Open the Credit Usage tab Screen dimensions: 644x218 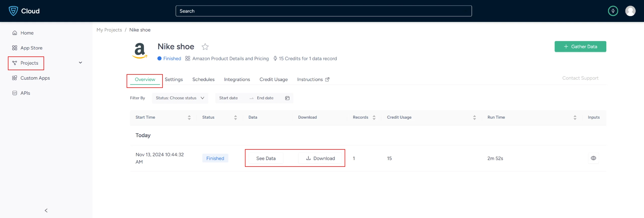273,79
